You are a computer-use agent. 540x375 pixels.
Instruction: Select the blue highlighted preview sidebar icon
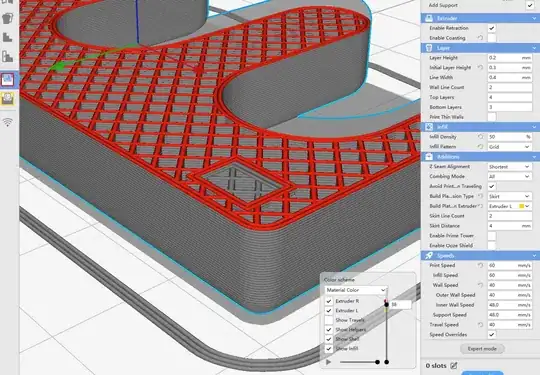(7, 80)
